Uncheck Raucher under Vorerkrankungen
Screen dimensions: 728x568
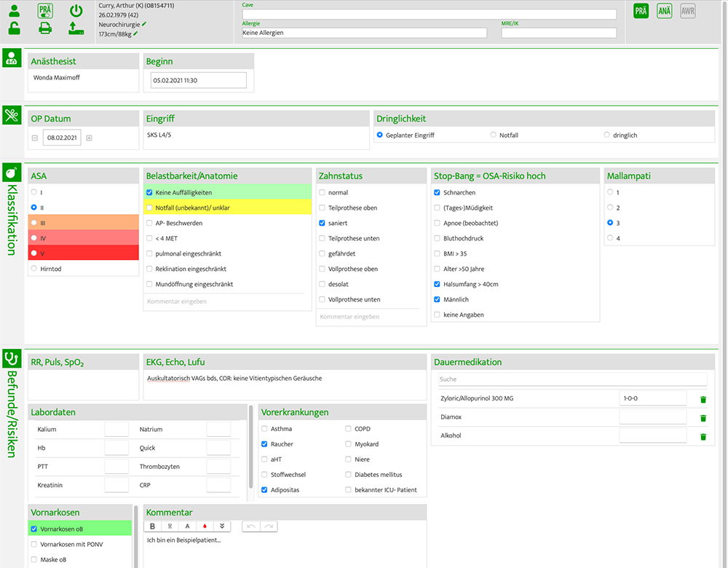tap(264, 444)
